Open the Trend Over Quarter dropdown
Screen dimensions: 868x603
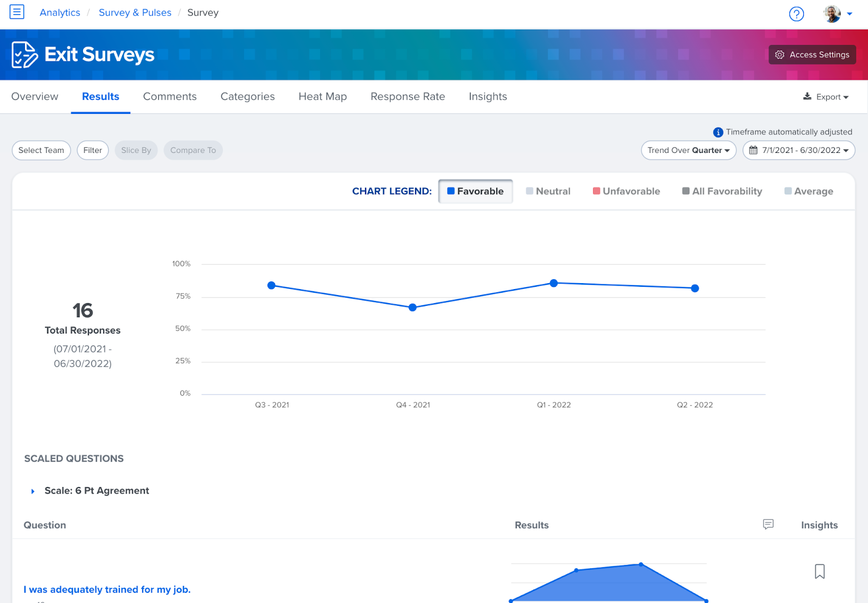click(x=688, y=150)
